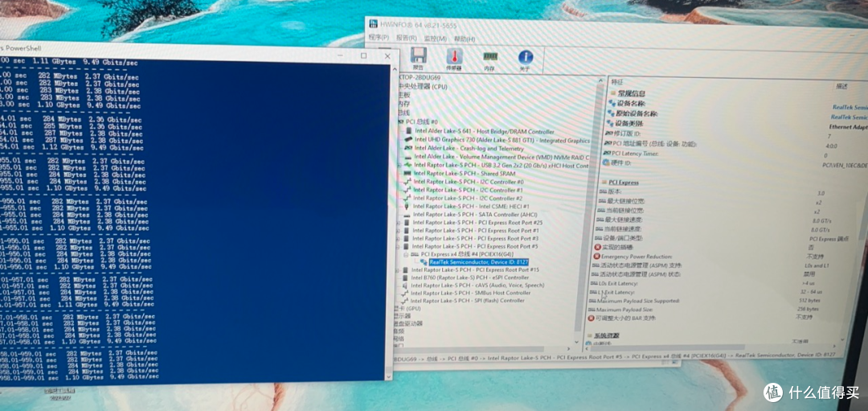This screenshot has width=868, height=411.
Task: Select the PCI 总线 #0 tree node
Action: click(x=422, y=122)
